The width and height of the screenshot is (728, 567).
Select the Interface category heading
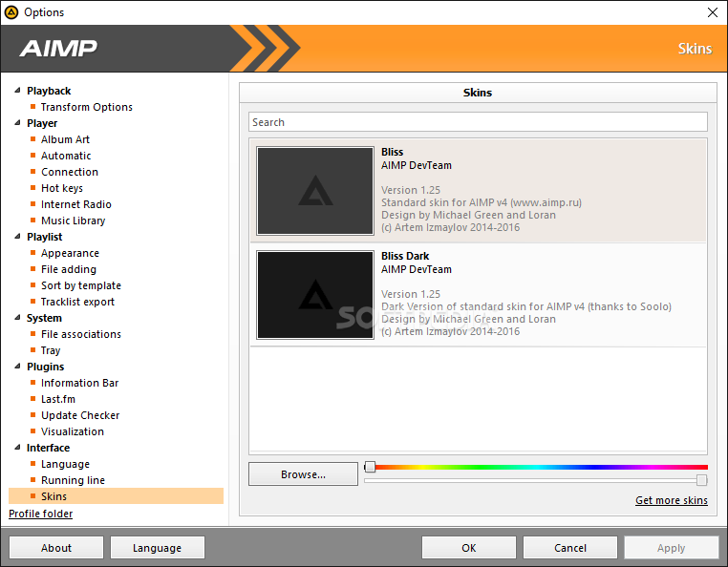click(49, 449)
